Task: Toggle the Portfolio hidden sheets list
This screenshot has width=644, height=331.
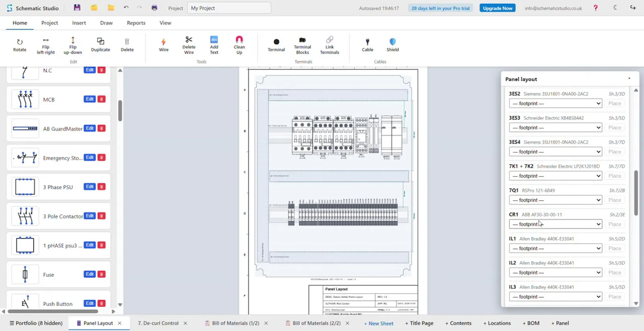Action: click(36, 323)
